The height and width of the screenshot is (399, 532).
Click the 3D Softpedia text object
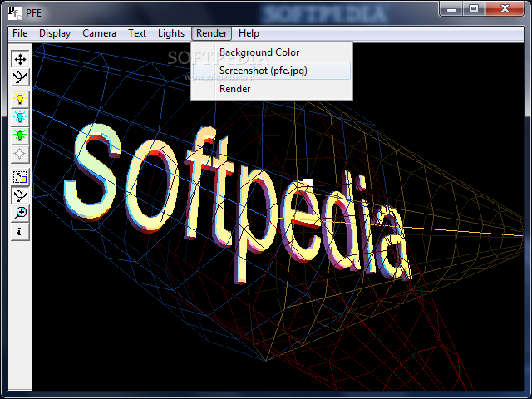coord(238,204)
